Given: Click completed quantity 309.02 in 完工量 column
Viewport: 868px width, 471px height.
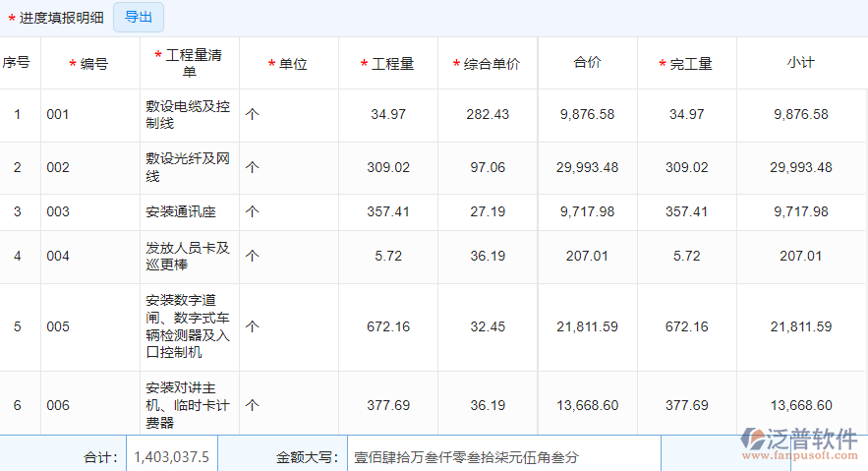Looking at the screenshot, I should pyautogui.click(x=686, y=167).
